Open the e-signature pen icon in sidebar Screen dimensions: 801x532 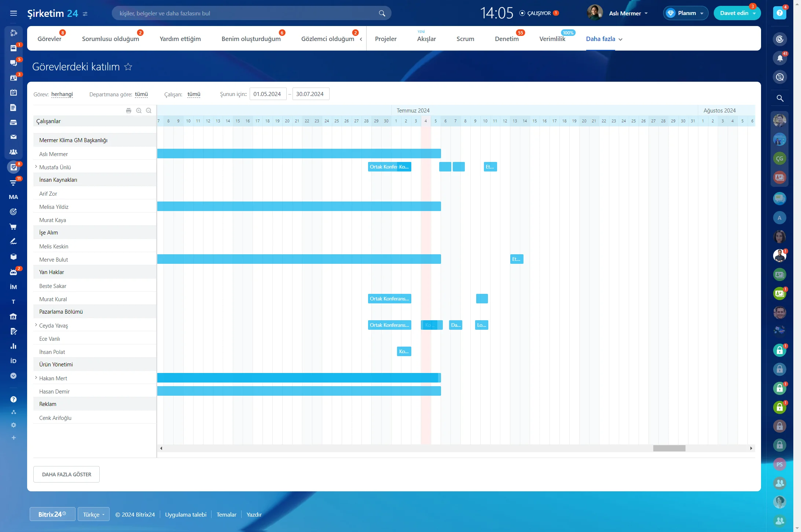point(14,241)
